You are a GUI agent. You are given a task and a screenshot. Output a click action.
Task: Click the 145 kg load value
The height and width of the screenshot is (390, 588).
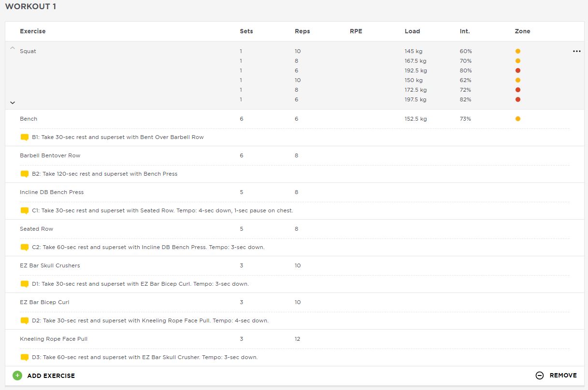414,51
